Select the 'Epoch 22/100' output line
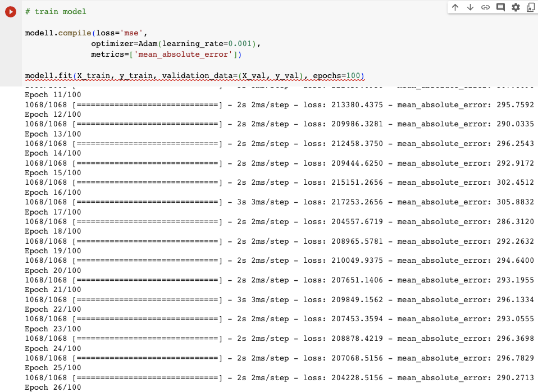 coord(53,309)
